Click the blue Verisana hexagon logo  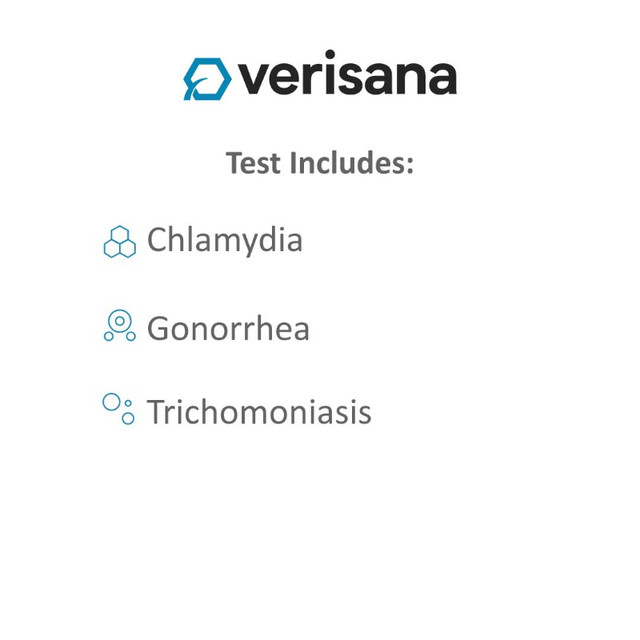pyautogui.click(x=206, y=78)
